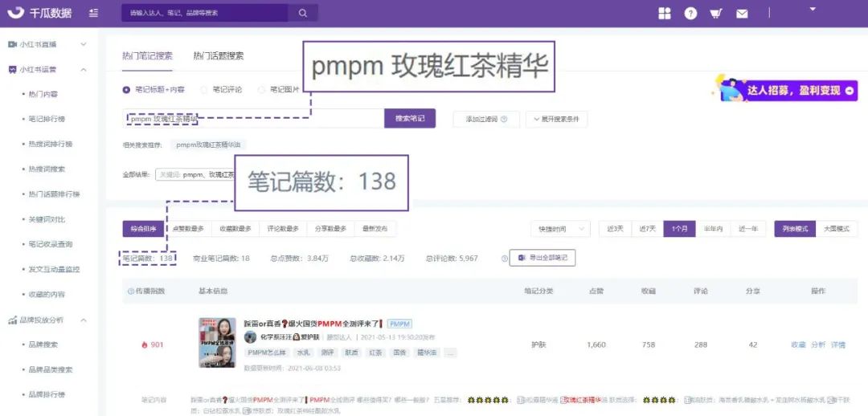Image resolution: width=868 pixels, height=416 pixels.
Task: Click the 添加过滤词 button
Action: point(486,119)
